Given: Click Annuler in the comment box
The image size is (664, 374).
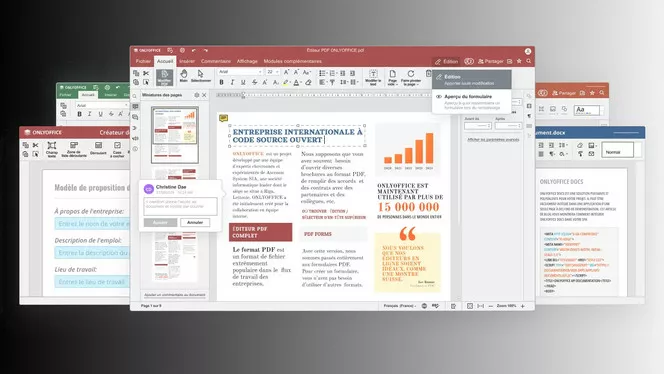Looking at the screenshot, I should [x=195, y=222].
